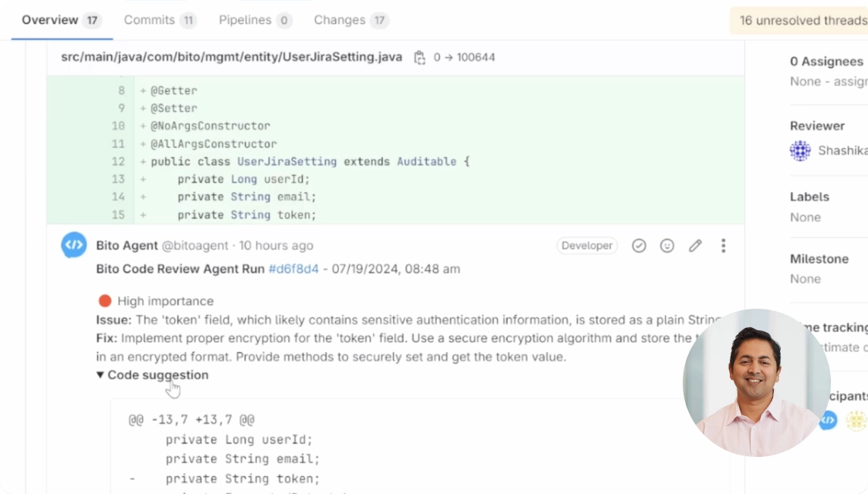Open the UserJiraSetting.java file path link
Image resolution: width=868 pixels, height=494 pixels.
click(x=232, y=57)
